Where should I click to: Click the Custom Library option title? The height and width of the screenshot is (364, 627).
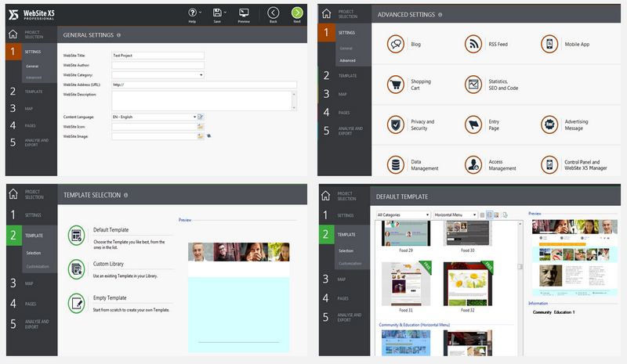(108, 264)
